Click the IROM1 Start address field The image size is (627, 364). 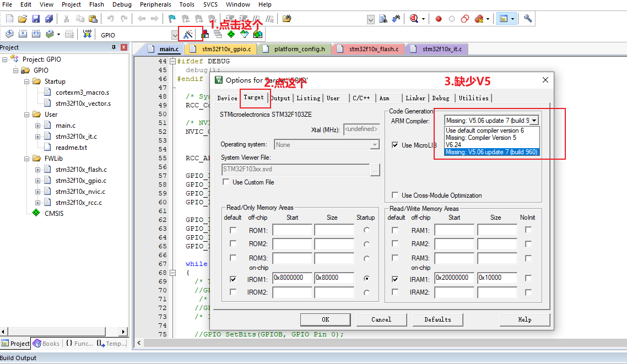(293, 278)
